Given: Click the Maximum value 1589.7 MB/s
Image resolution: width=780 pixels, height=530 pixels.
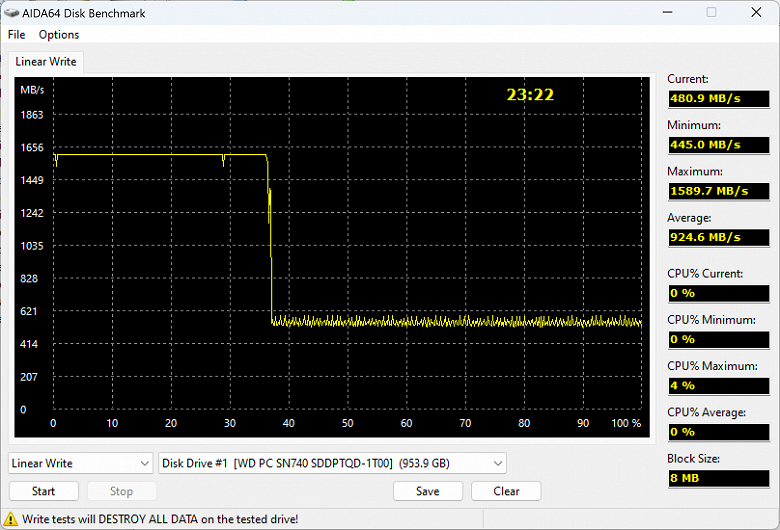Looking at the screenshot, I should (718, 191).
